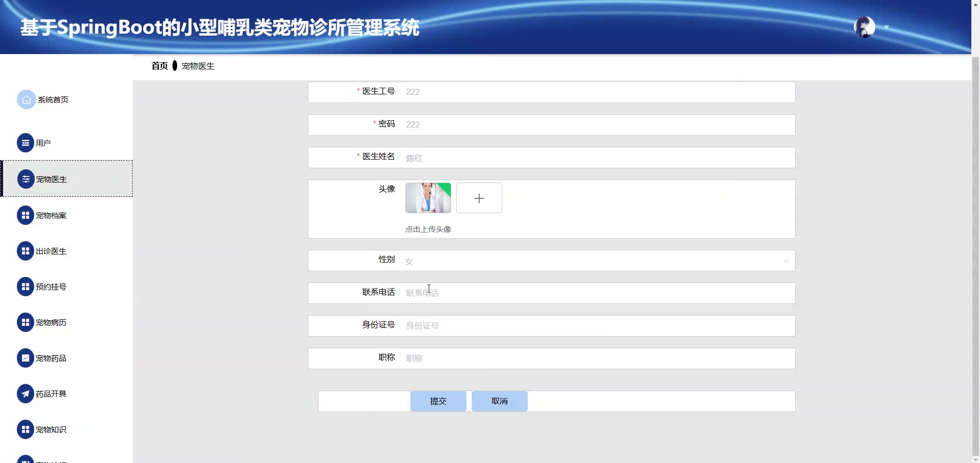
Task: Focus the 职称 input field
Action: [597, 358]
